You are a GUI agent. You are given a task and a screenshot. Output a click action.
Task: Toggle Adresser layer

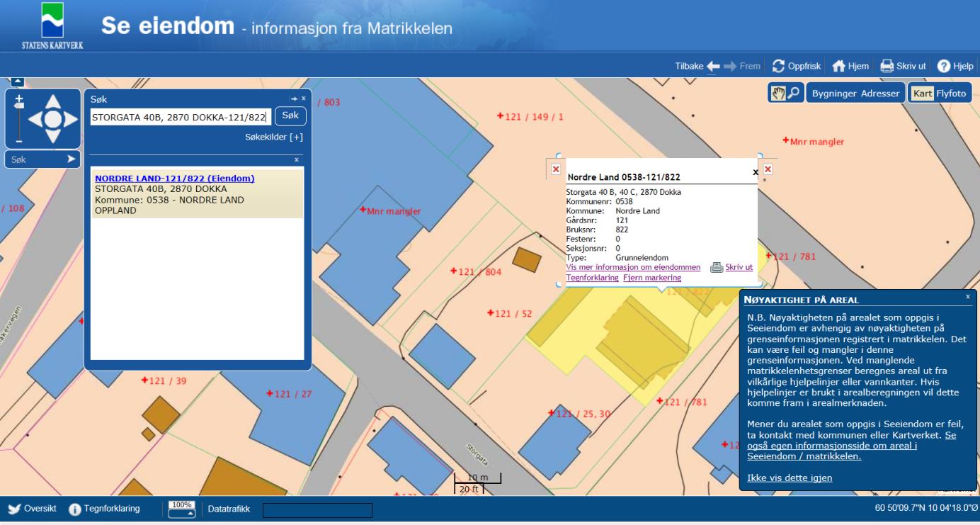880,93
